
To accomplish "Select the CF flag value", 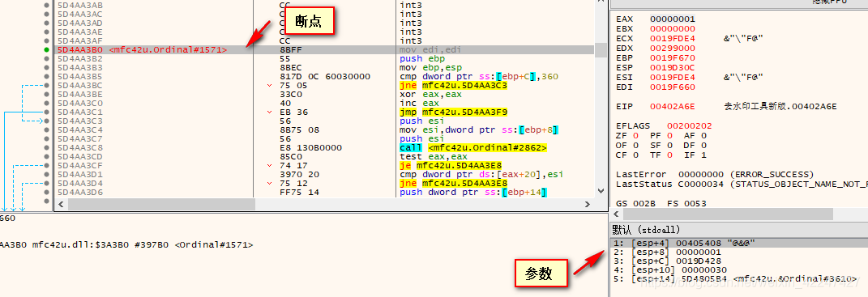I will click(636, 155).
